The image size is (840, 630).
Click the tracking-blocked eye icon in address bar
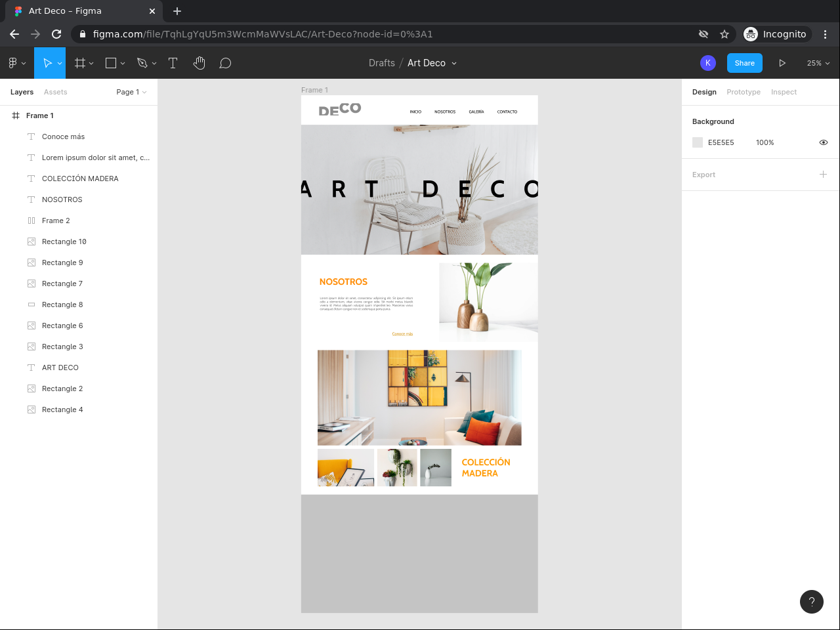[703, 34]
